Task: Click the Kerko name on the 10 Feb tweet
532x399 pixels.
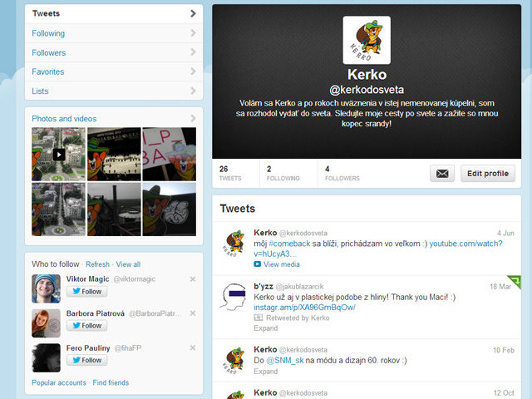Action: [x=265, y=349]
